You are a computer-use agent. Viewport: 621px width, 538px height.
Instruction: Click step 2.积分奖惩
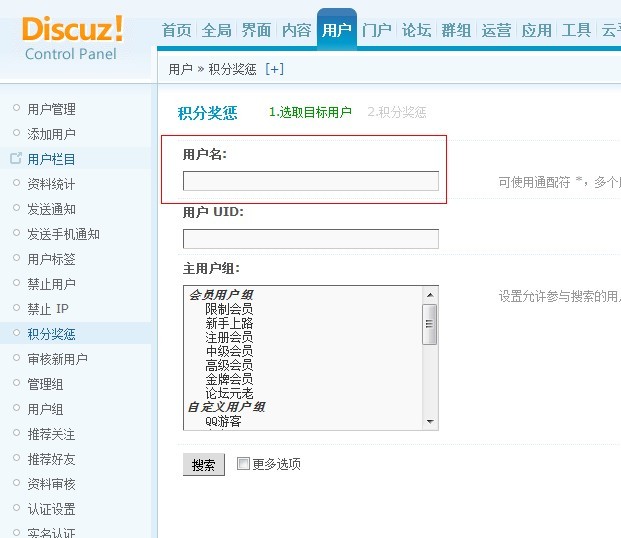coord(397,112)
